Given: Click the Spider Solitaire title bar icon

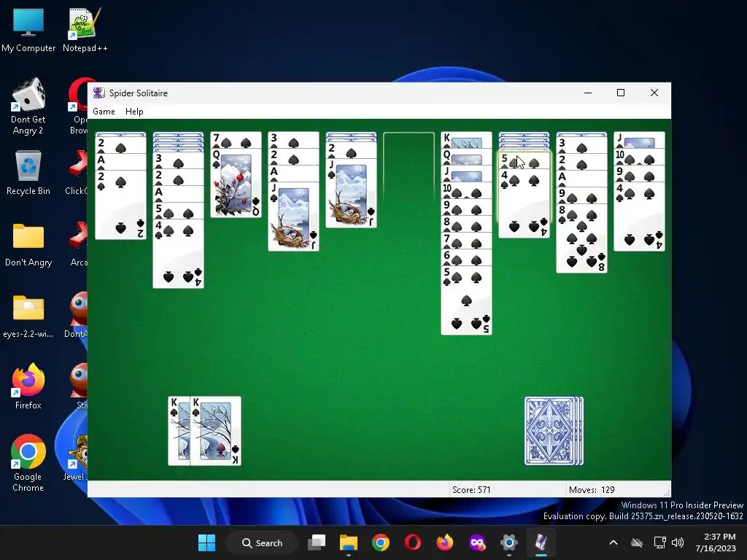Looking at the screenshot, I should 99,93.
